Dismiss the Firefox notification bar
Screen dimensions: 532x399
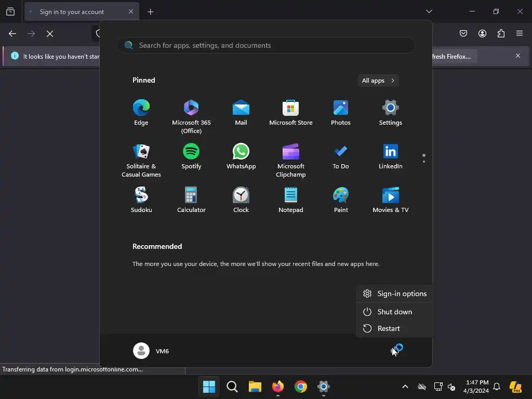[518, 56]
